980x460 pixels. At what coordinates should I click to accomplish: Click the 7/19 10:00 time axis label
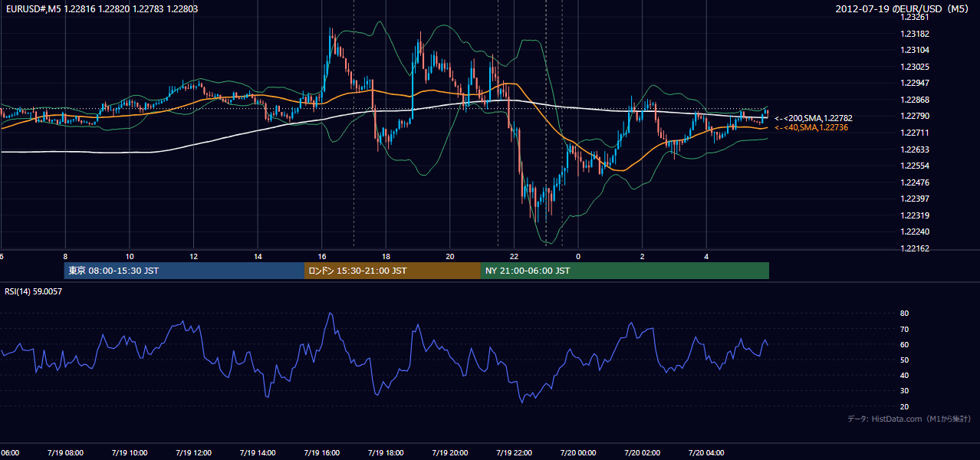pos(129,452)
